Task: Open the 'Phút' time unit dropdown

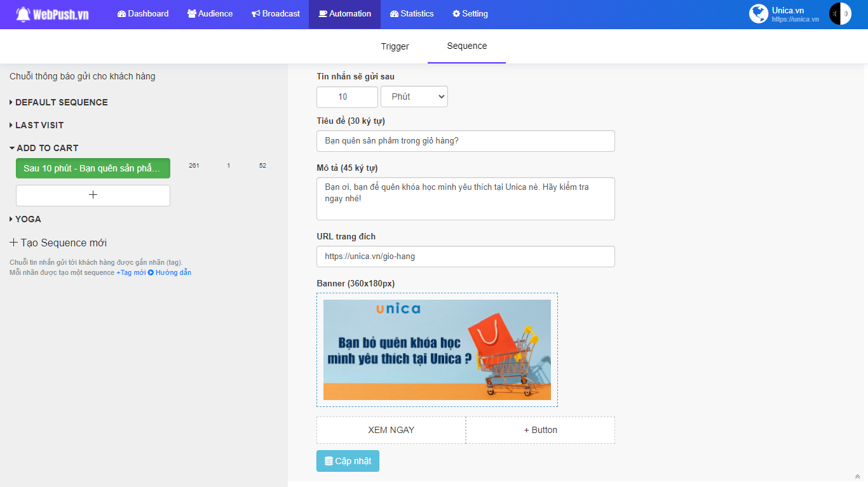Action: click(414, 97)
